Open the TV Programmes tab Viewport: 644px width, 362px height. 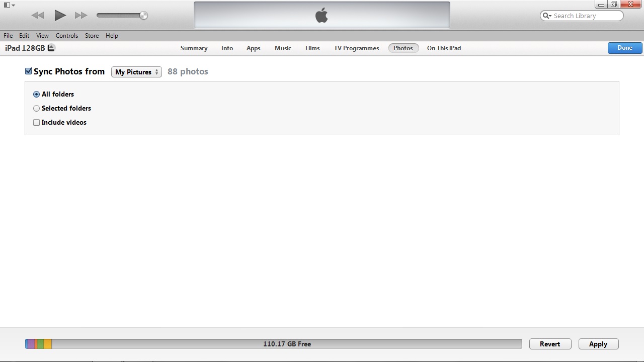[x=356, y=48]
